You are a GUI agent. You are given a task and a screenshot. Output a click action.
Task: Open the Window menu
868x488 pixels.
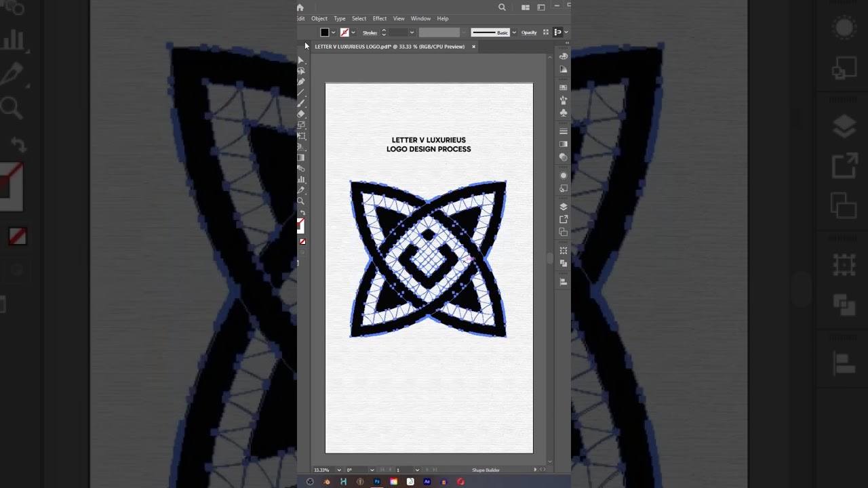420,19
